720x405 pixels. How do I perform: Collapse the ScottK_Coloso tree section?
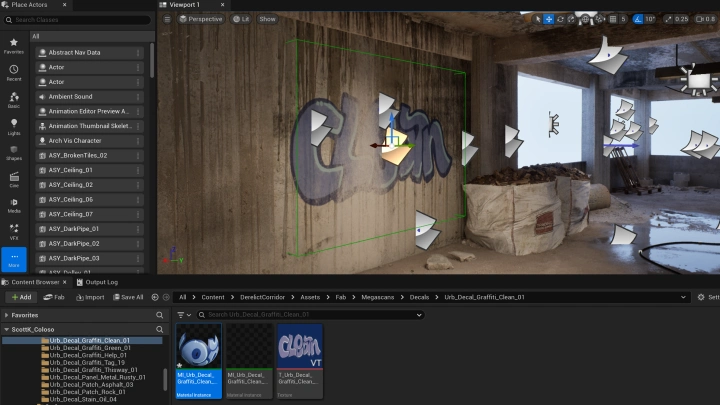click(6, 329)
